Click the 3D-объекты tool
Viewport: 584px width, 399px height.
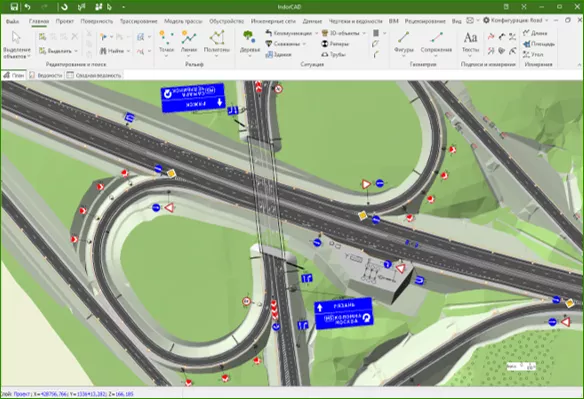[341, 33]
